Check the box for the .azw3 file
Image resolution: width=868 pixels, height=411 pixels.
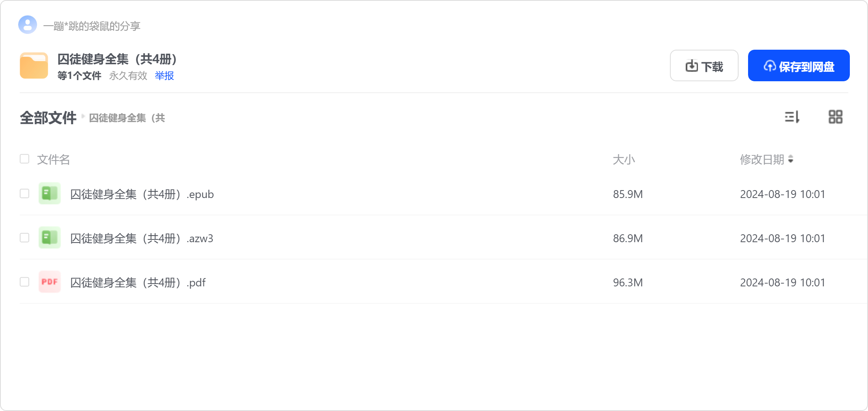[24, 238]
